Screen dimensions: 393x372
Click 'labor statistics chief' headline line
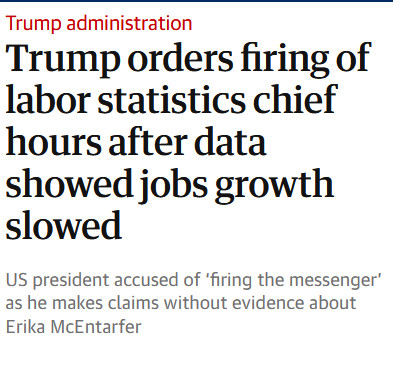point(172,99)
